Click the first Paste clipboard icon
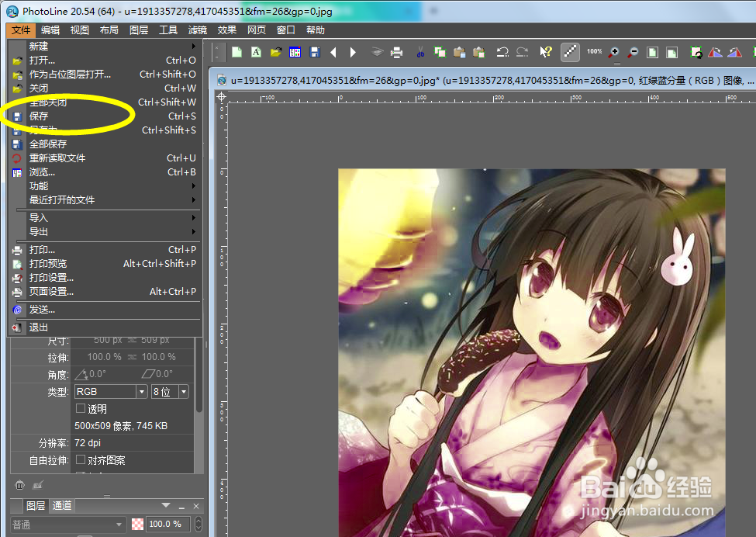756x537 pixels. pos(460,52)
